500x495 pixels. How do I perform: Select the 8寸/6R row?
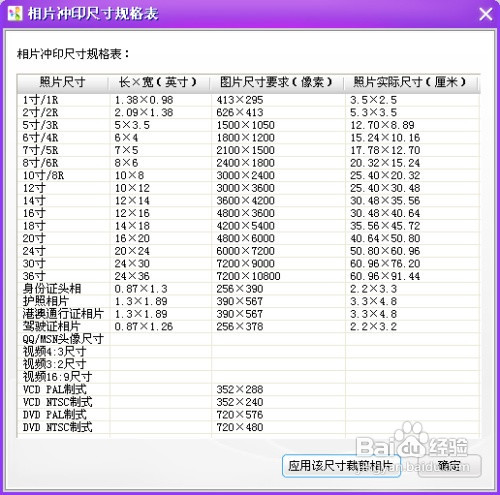pyautogui.click(x=248, y=163)
